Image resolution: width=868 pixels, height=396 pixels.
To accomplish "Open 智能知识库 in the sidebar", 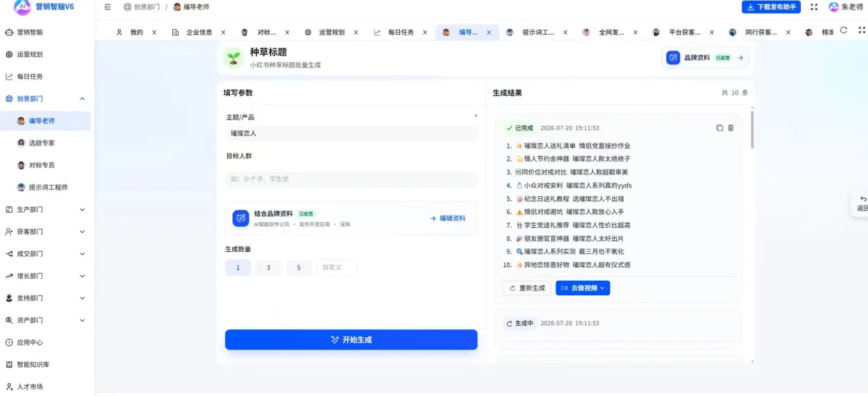I will 46,365.
